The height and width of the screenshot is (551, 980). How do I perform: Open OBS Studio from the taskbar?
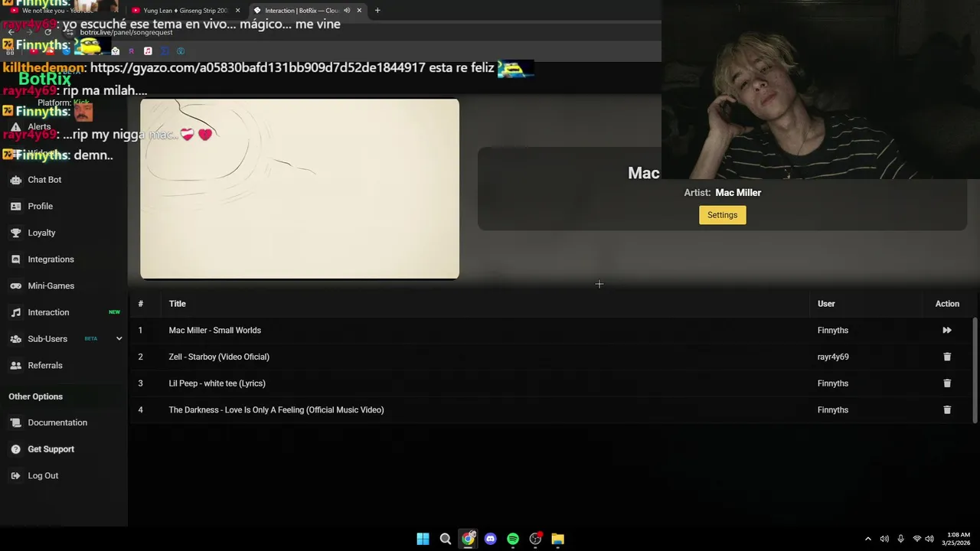coord(535,539)
